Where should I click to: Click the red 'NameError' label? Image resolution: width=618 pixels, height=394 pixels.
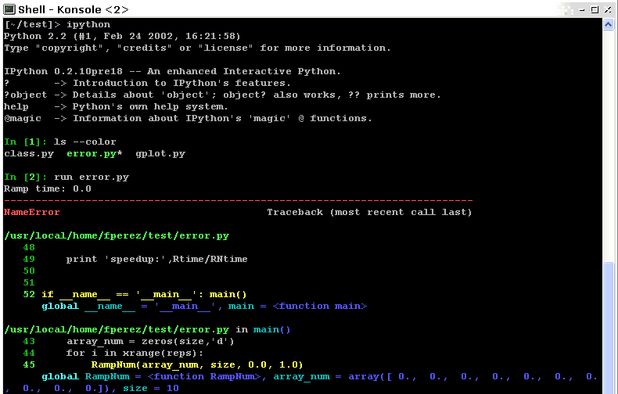click(x=32, y=212)
